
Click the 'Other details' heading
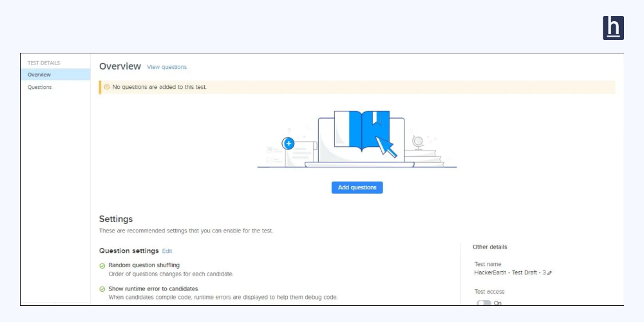(490, 247)
